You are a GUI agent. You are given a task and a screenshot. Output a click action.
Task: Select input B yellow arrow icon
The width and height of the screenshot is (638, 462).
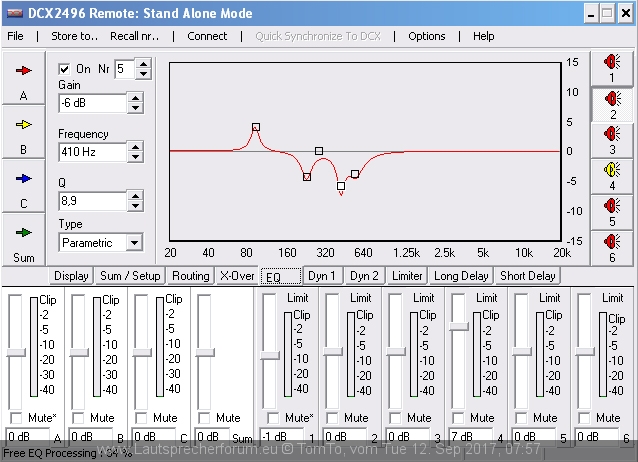click(x=24, y=125)
